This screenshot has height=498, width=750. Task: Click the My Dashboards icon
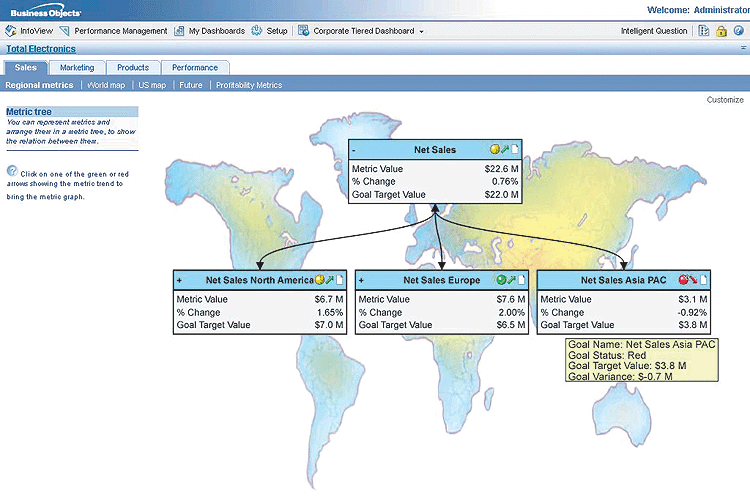tap(179, 31)
